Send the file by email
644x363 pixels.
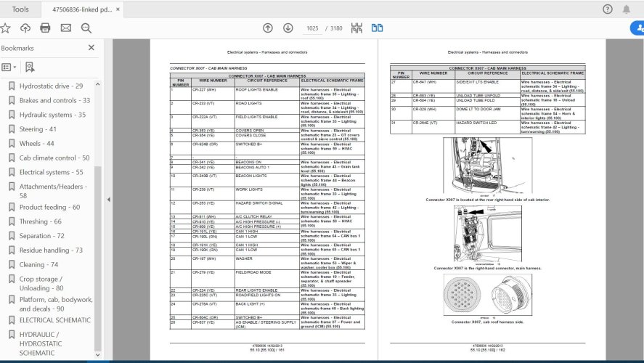click(66, 28)
